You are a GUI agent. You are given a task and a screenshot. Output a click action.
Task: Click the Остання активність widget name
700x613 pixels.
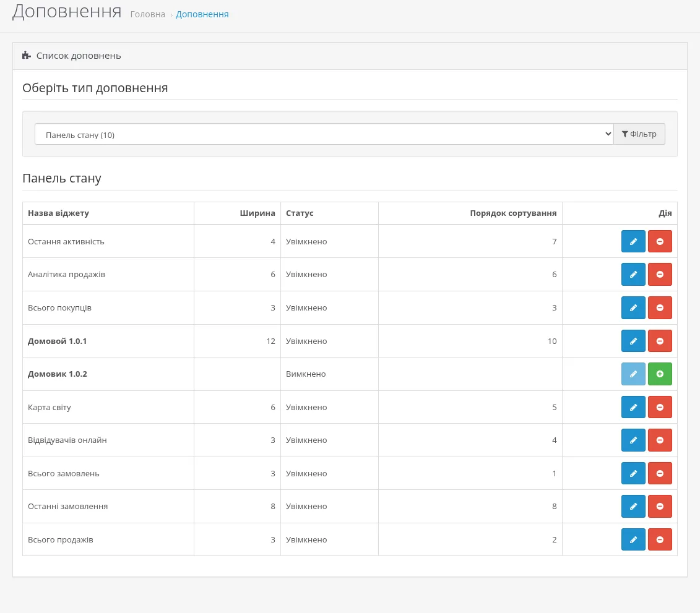click(66, 241)
